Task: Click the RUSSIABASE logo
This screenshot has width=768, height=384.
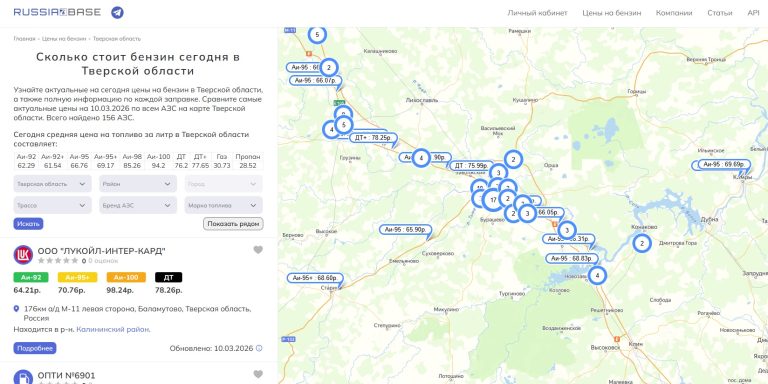Action: tap(57, 12)
